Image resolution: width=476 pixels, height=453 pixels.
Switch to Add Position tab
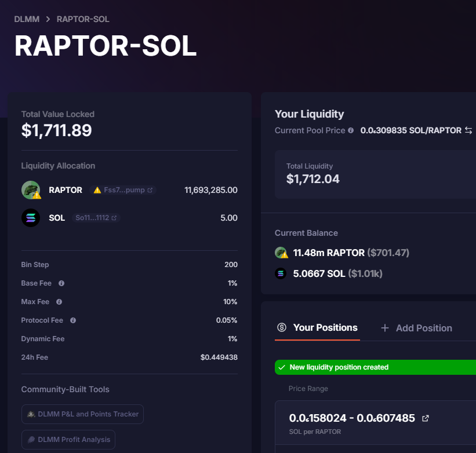click(416, 328)
